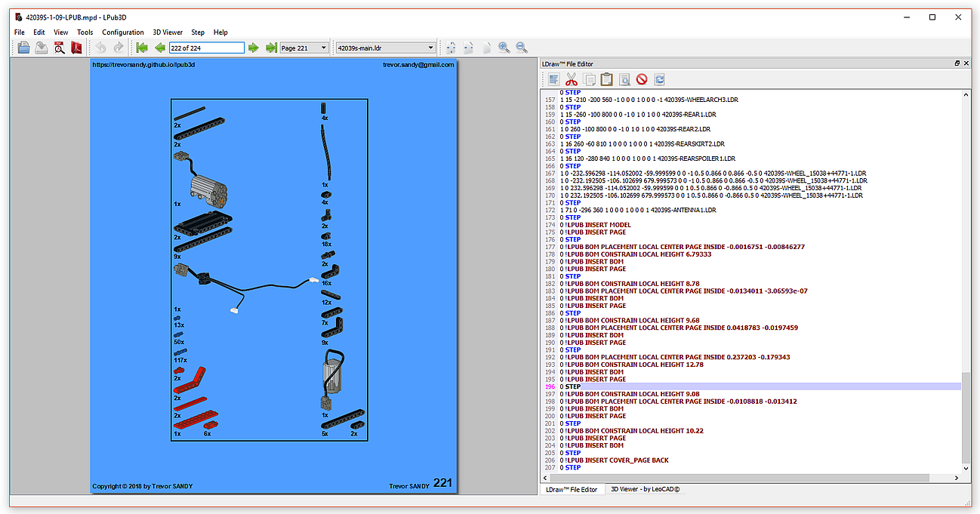The height and width of the screenshot is (514, 980).
Task: Click line 174 '0 !LPUB INSERT MODEL'
Action: [x=595, y=225]
